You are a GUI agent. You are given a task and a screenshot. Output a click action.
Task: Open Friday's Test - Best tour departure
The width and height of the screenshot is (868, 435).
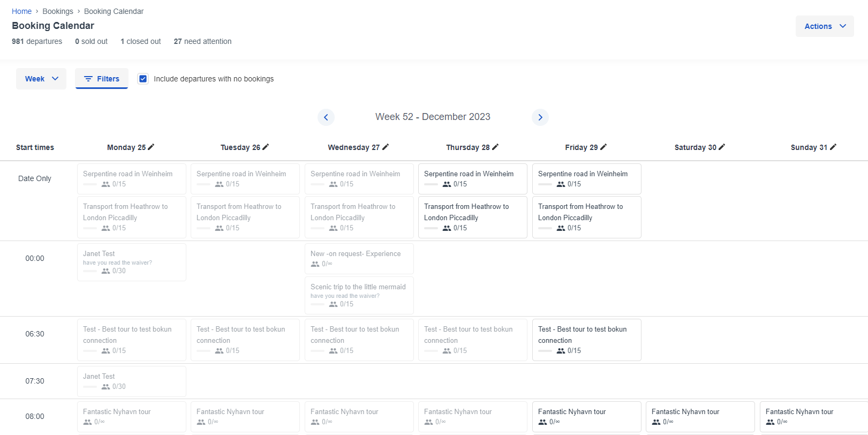[586, 340]
